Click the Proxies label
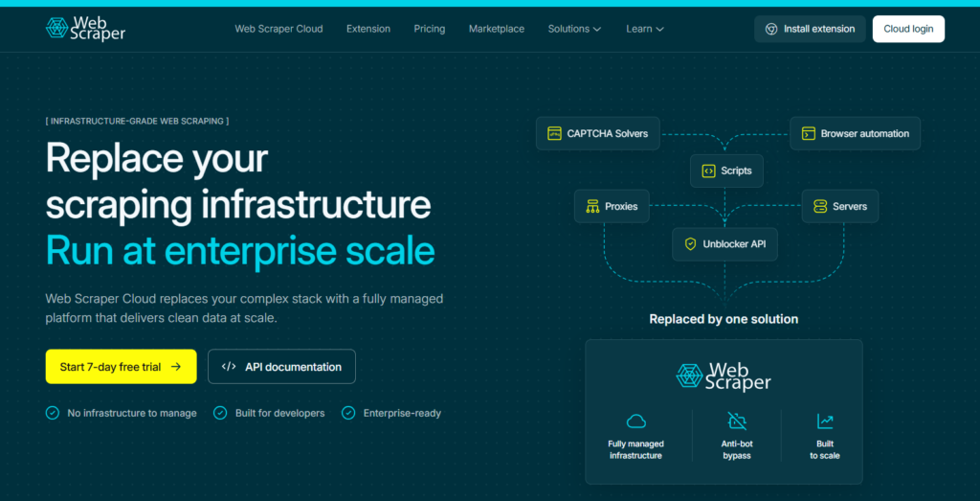This screenshot has height=501, width=980. [x=621, y=206]
